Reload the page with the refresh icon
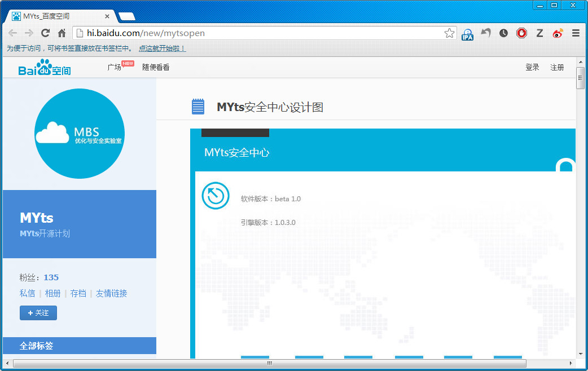Viewport: 588px width, 371px height. [45, 33]
